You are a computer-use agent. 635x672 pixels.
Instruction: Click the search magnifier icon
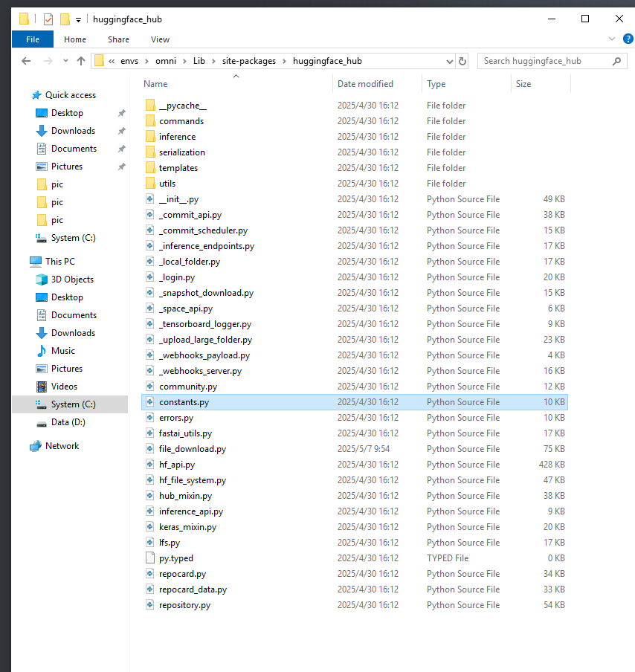point(616,61)
